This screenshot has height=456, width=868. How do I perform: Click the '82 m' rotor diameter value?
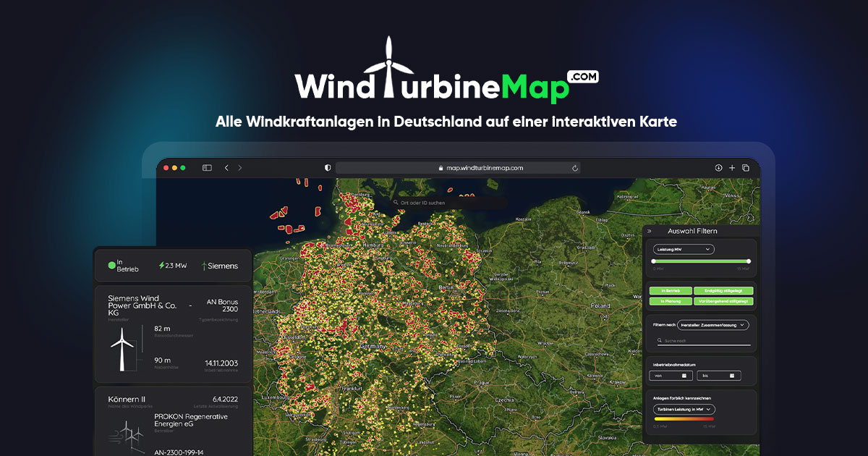162,329
